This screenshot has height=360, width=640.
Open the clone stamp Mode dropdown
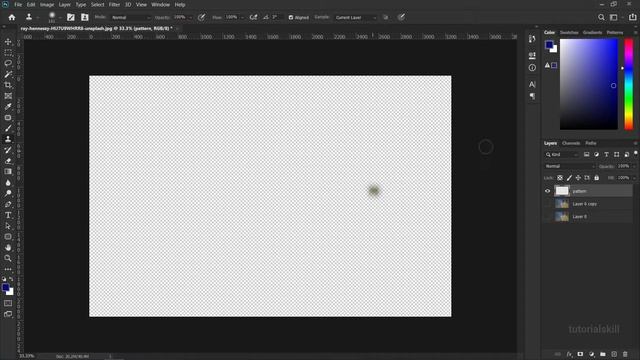tap(131, 18)
